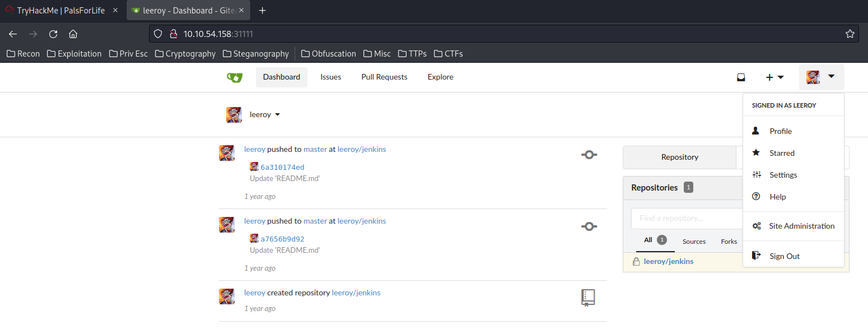Click the browser forward arrow
Viewport: 868px width, 329px height.
click(x=33, y=34)
